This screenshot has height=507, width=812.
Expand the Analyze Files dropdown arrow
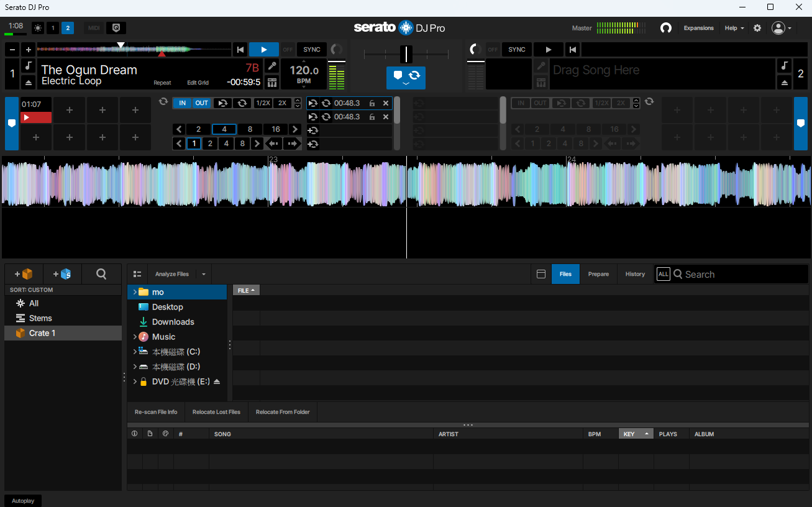click(x=203, y=274)
